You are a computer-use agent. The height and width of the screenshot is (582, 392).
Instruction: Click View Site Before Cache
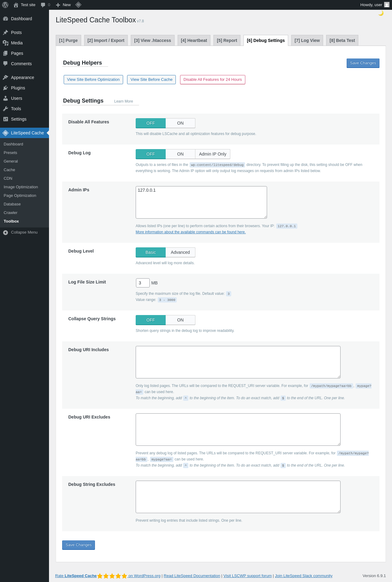click(152, 80)
